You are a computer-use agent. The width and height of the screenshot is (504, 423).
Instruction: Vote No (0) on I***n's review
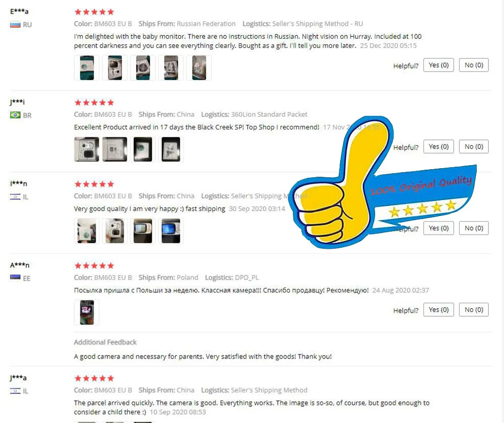[x=474, y=228]
